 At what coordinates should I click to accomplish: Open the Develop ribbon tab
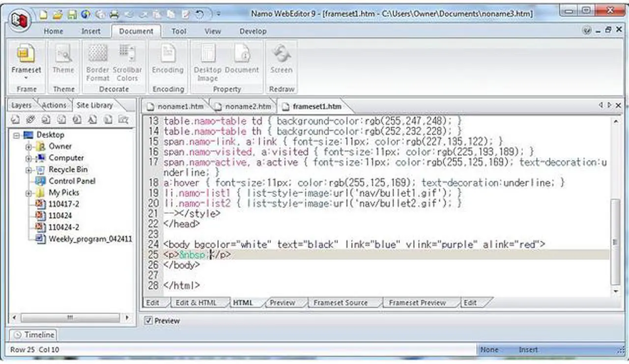pyautogui.click(x=253, y=31)
